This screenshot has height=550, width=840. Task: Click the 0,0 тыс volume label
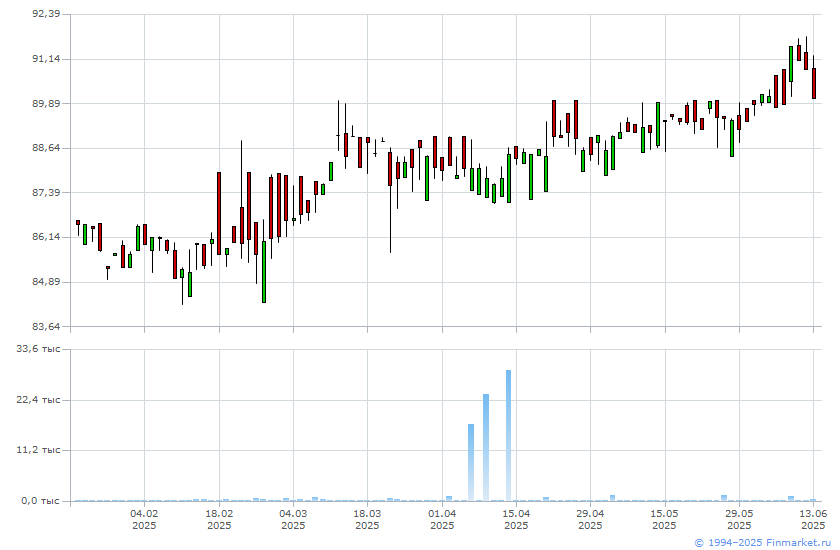41,501
